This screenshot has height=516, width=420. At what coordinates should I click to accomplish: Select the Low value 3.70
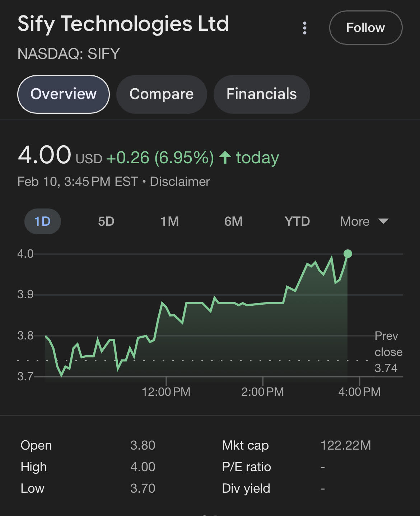[x=143, y=488]
